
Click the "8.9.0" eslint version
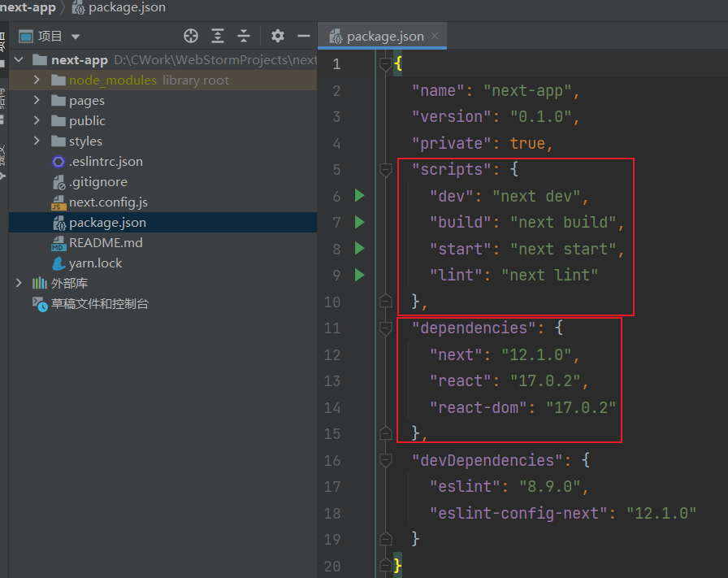click(x=550, y=486)
